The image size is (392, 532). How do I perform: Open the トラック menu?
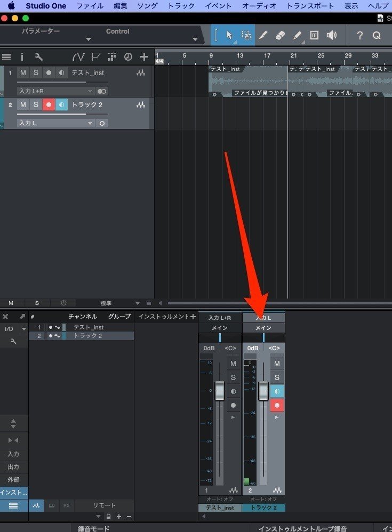pos(181,6)
